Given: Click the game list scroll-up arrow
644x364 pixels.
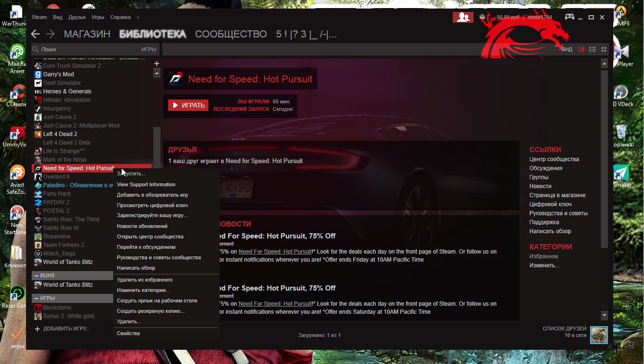Looking at the screenshot, I should coord(157,73).
